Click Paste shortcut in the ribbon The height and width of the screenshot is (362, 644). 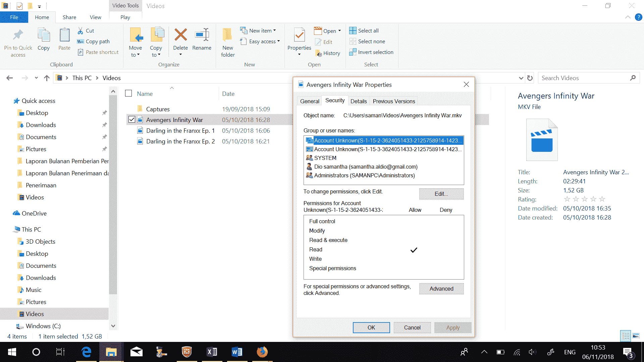pyautogui.click(x=98, y=52)
